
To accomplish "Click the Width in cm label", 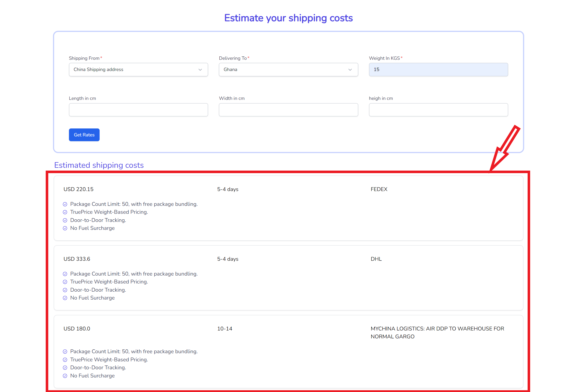I will [x=232, y=98].
